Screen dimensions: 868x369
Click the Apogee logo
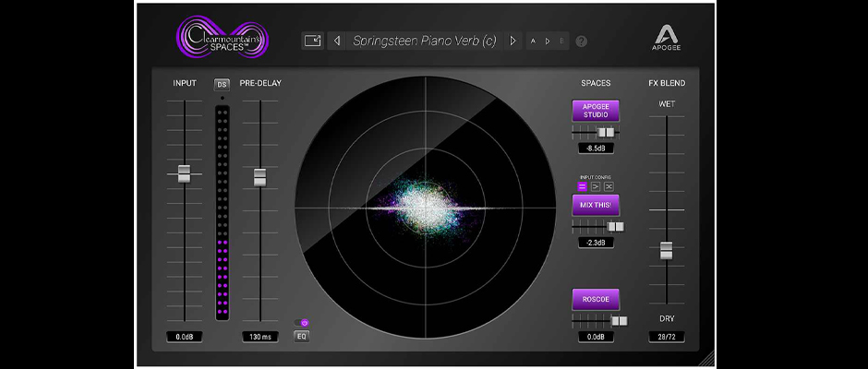tap(666, 42)
